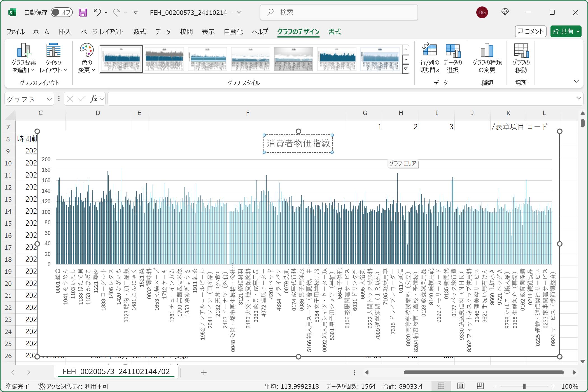Expand the file name dropdown in title bar
This screenshot has width=588, height=392.
[x=239, y=12]
